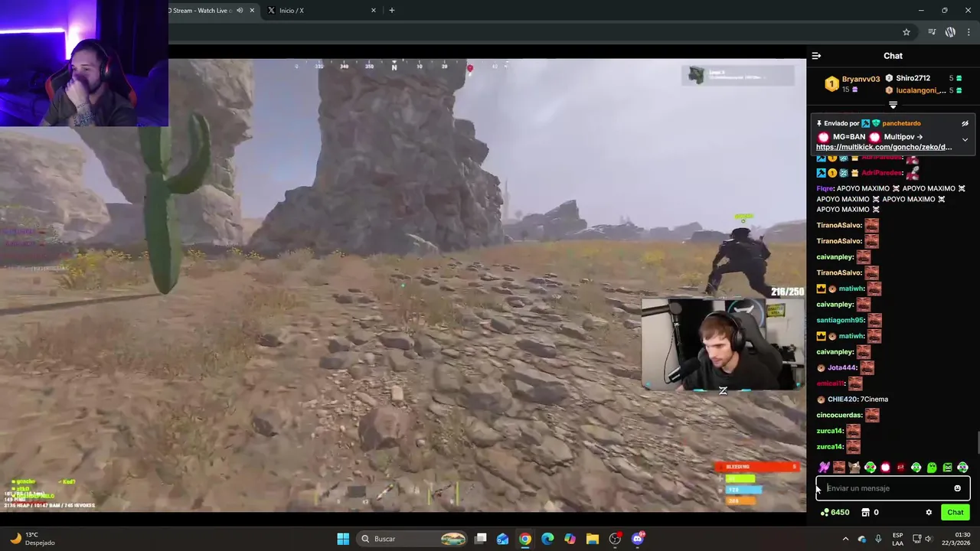Image resolution: width=980 pixels, height=551 pixels.
Task: Open Microsoft Edge from the taskbar
Action: pyautogui.click(x=547, y=539)
